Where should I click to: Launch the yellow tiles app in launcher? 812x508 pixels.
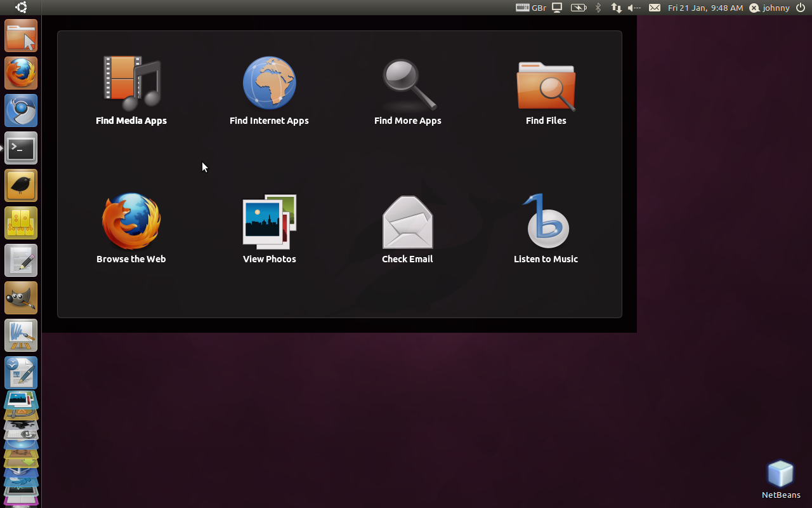[21, 223]
